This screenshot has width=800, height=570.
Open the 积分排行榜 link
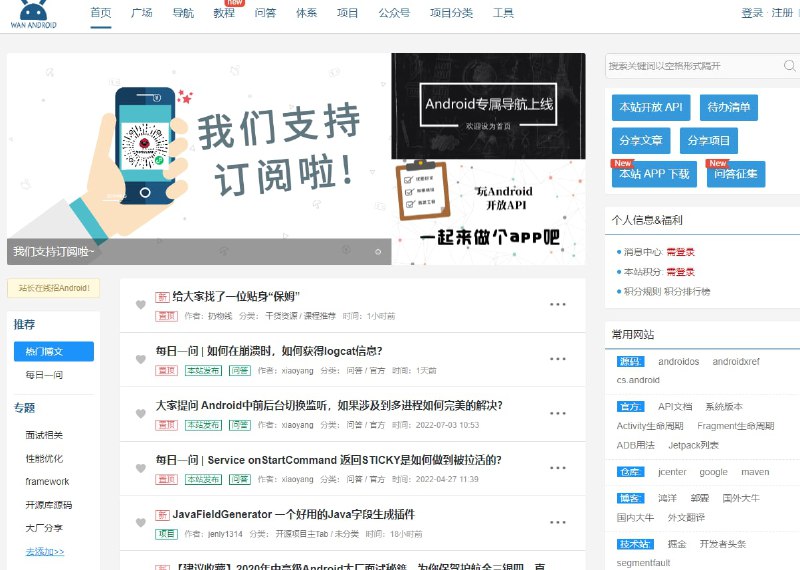687,292
